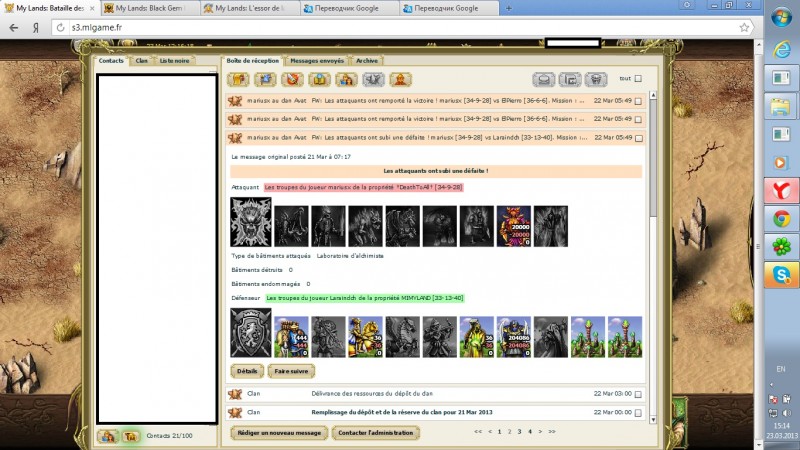Tick checkbox for first mariusx victory message
Image resolution: width=800 pixels, height=450 pixels.
[639, 101]
